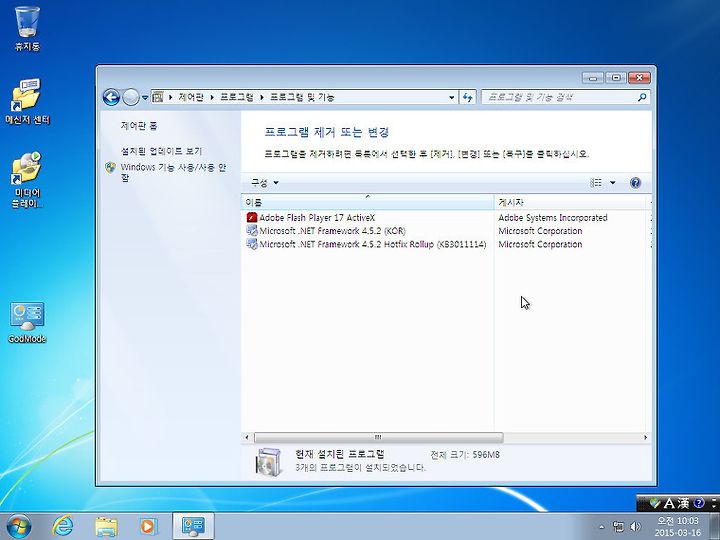Screen dimensions: 720x540
Task: Open the 설치된 업데이트 보기 link
Action: click(161, 151)
